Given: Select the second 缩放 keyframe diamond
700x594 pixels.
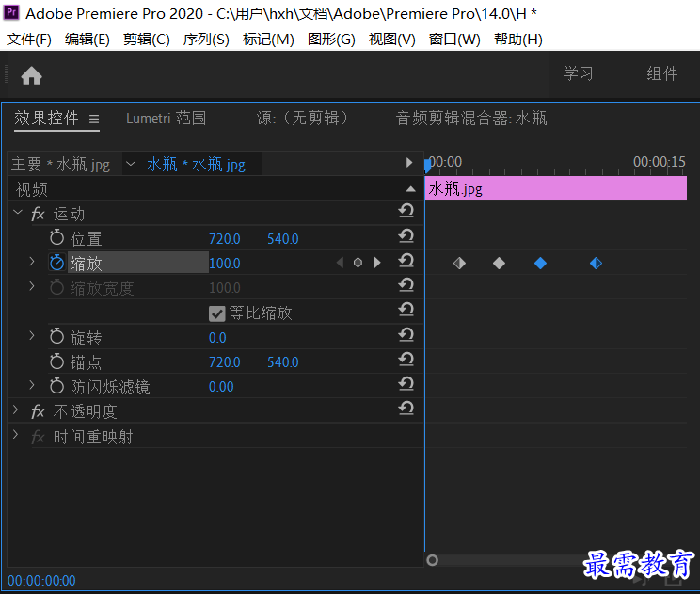Looking at the screenshot, I should (499, 263).
